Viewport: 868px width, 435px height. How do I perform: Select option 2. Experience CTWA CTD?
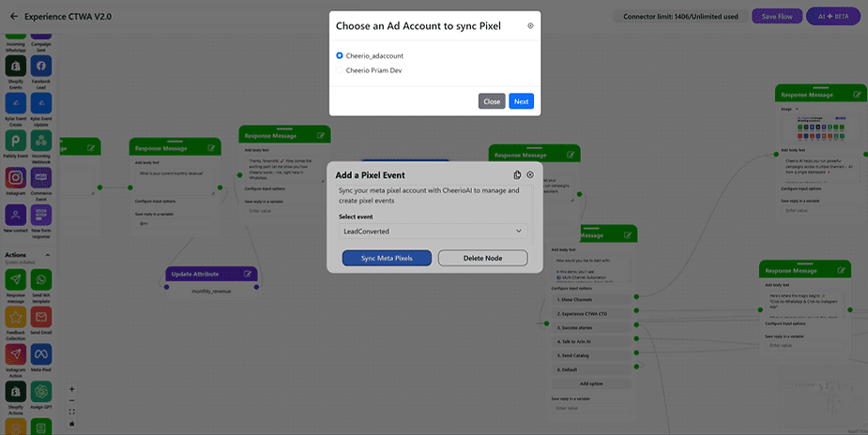[591, 313]
